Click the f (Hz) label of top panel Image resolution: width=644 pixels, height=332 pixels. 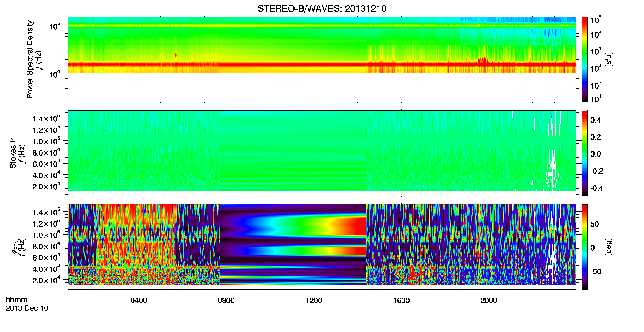(39, 61)
